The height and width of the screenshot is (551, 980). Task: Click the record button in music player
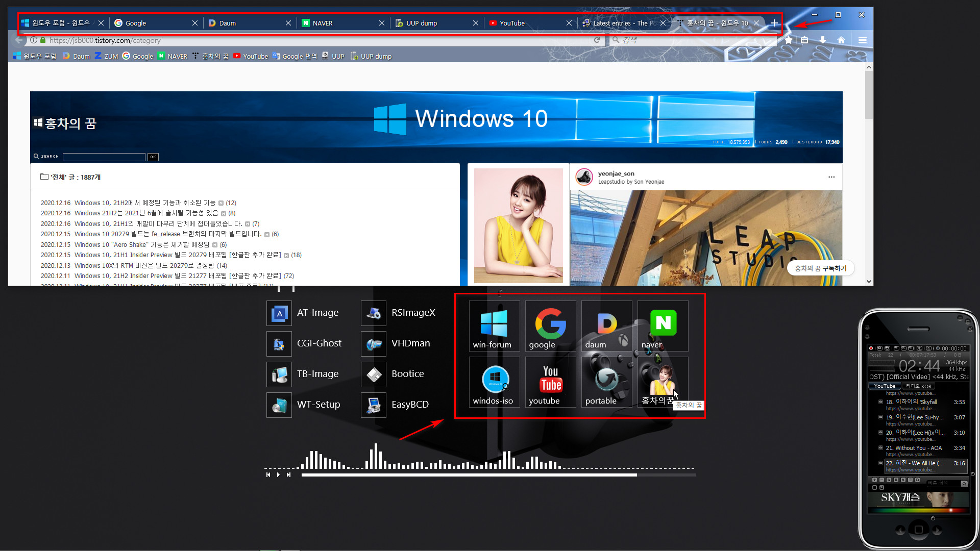tap(871, 348)
